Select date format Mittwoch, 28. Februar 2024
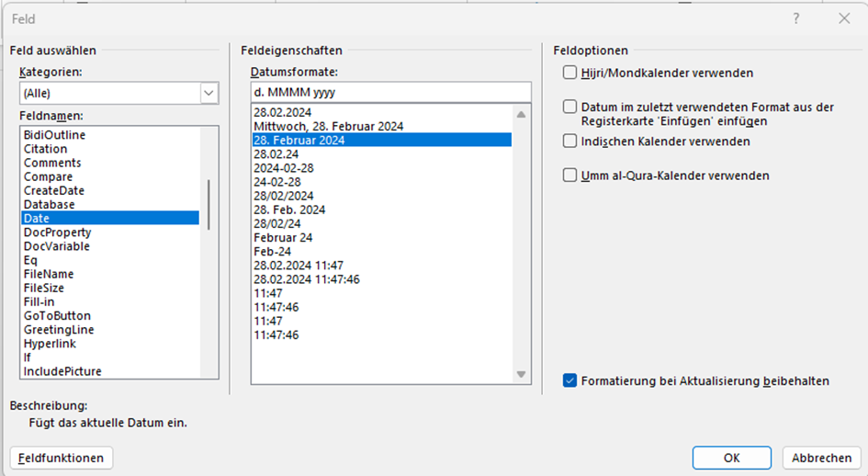 328,126
